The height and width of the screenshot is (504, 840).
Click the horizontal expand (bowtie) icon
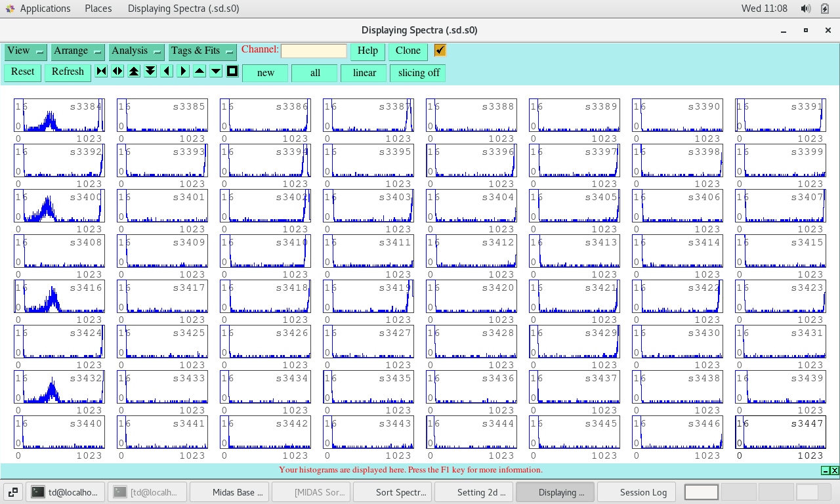pyautogui.click(x=101, y=72)
